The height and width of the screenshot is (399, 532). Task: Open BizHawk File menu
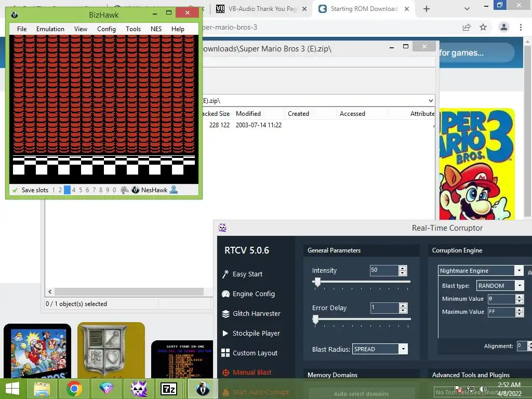[22, 29]
